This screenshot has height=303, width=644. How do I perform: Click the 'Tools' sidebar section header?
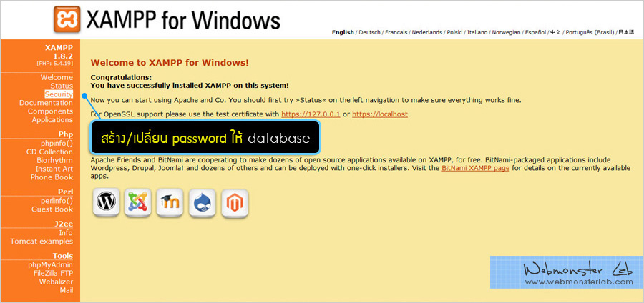63,257
